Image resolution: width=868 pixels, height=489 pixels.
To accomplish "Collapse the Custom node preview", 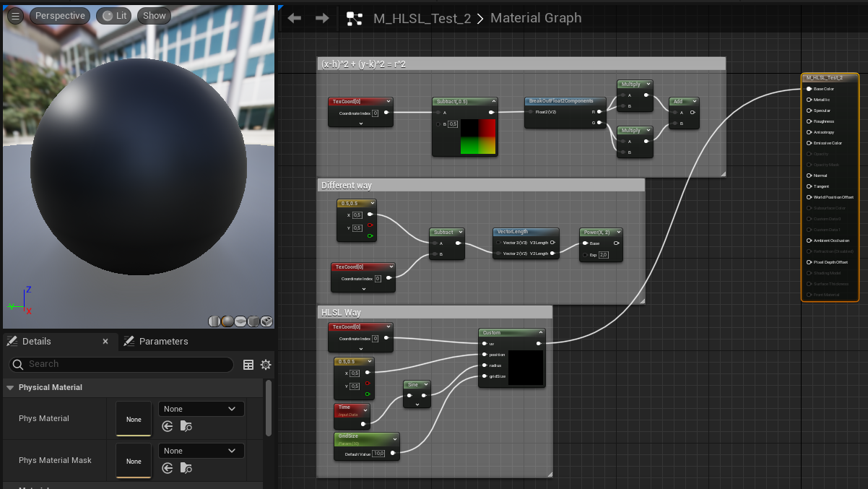I will (539, 333).
